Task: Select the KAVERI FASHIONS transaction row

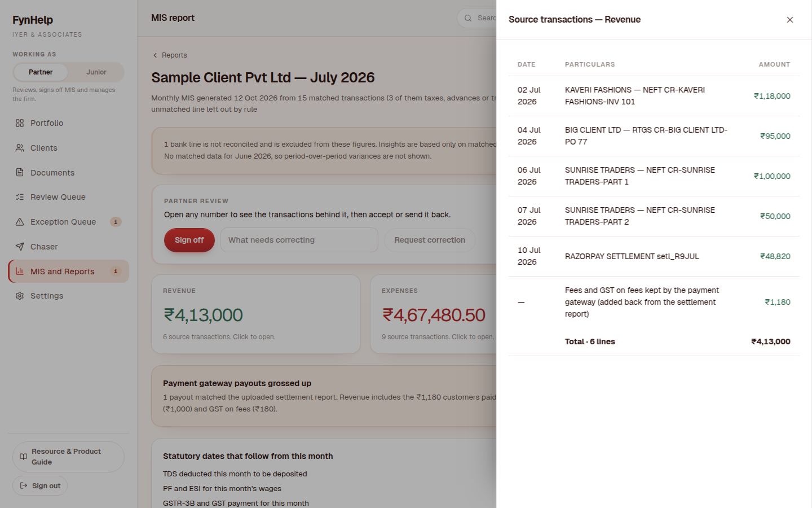Action: (x=654, y=96)
